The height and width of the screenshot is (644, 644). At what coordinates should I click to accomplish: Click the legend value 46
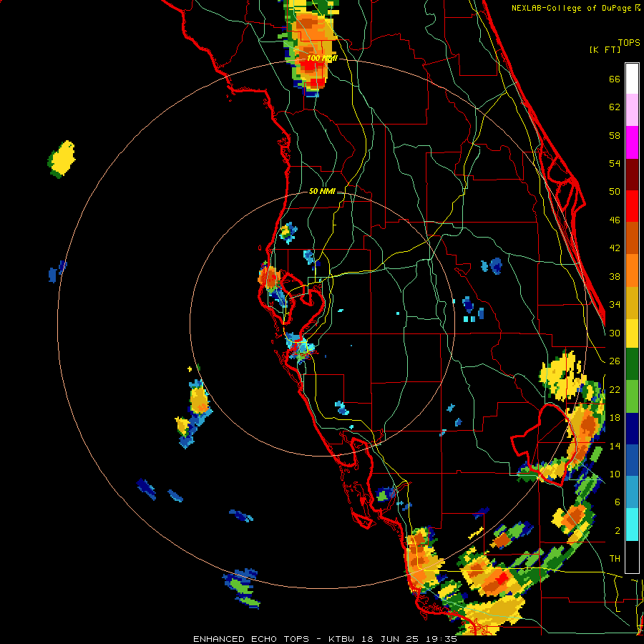(x=615, y=220)
